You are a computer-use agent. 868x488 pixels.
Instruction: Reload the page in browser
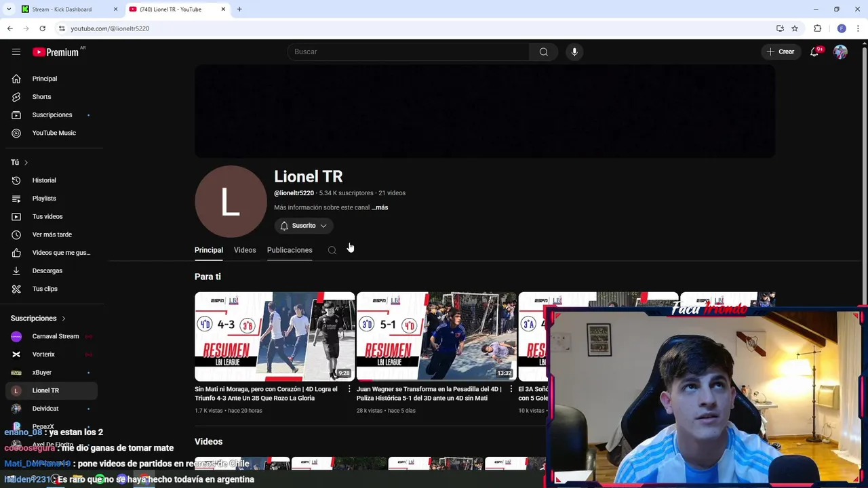42,28
